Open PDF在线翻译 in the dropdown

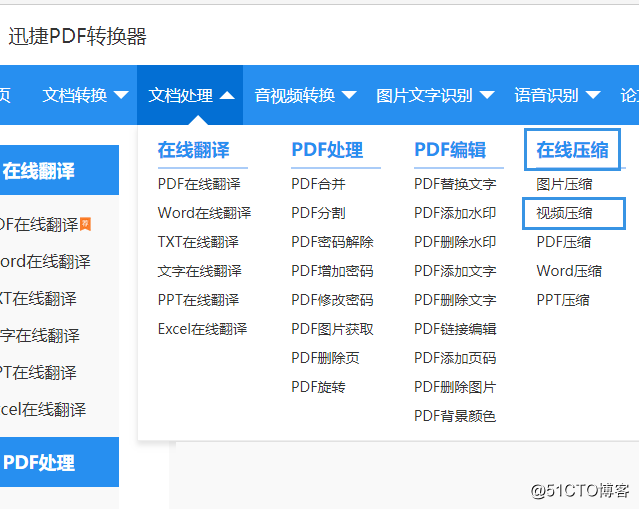tap(199, 184)
